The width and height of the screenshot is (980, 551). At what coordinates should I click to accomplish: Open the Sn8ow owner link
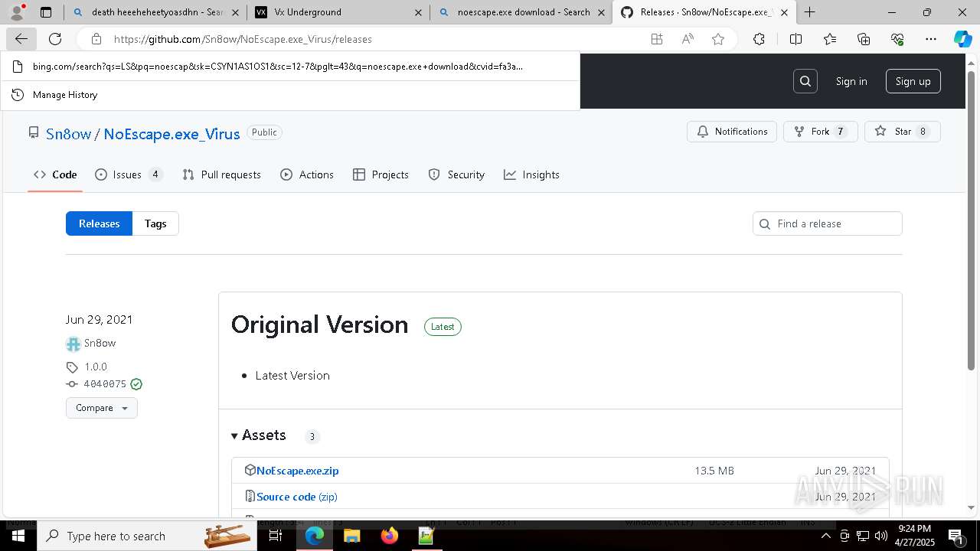point(68,134)
